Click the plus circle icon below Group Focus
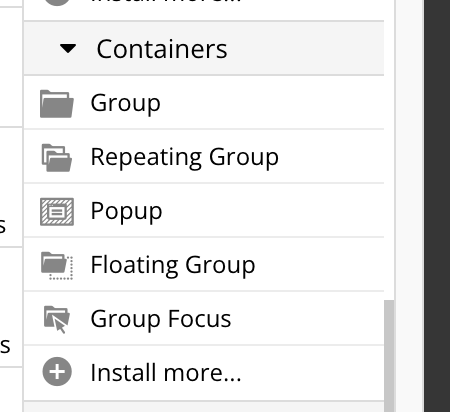Image resolution: width=450 pixels, height=412 pixels. 57,372
